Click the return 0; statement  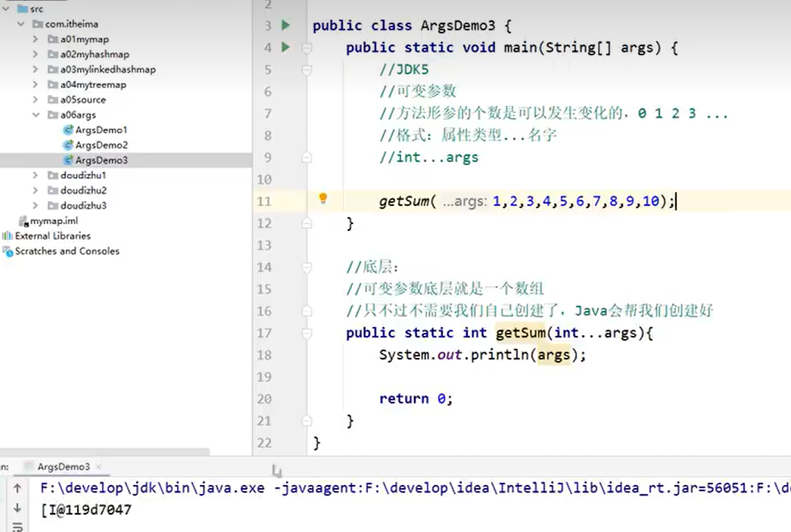[x=416, y=399]
